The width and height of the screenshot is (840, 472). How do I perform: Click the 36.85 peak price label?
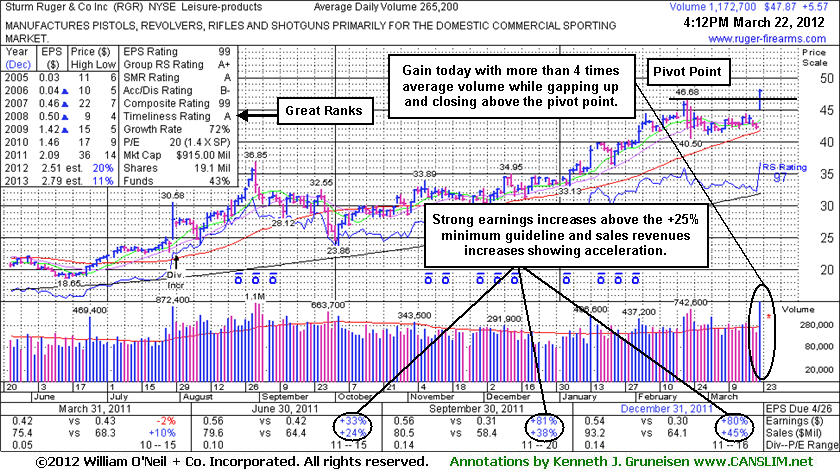pos(256,155)
